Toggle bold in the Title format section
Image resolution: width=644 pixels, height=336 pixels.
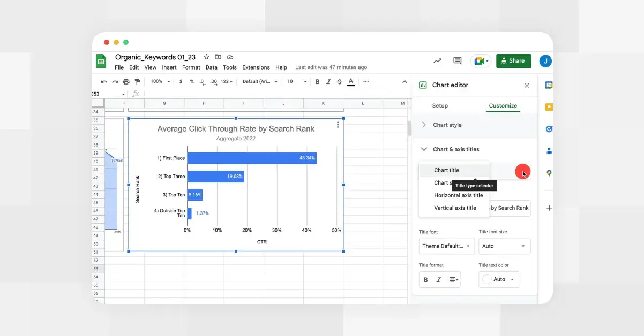pos(425,279)
